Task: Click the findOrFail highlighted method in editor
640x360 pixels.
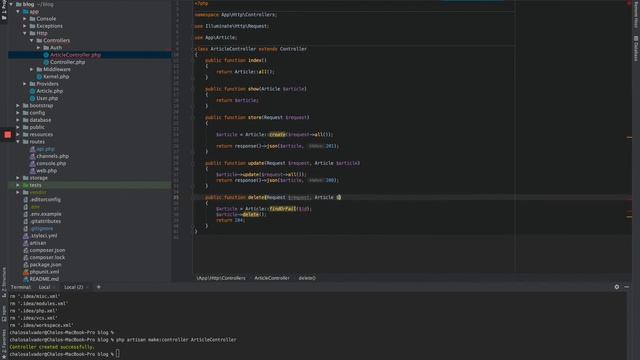Action: pos(282,209)
